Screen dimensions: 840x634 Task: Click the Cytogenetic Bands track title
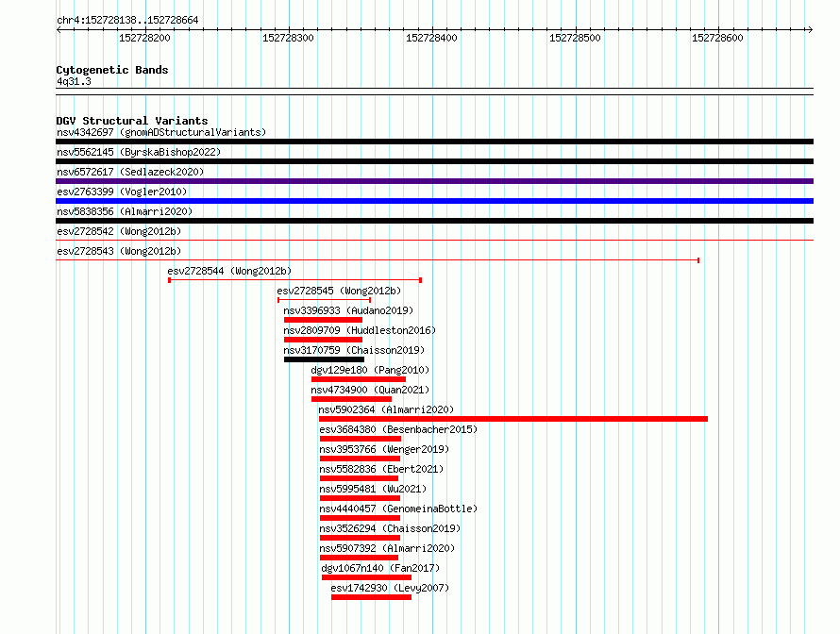coord(112,70)
